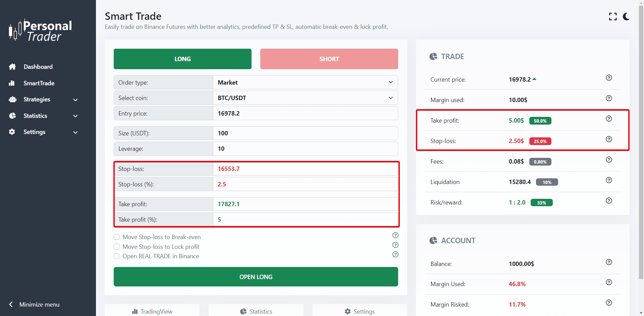The height and width of the screenshot is (316, 644).
Task: Open SmartTrade in the sidebar
Action: [39, 83]
